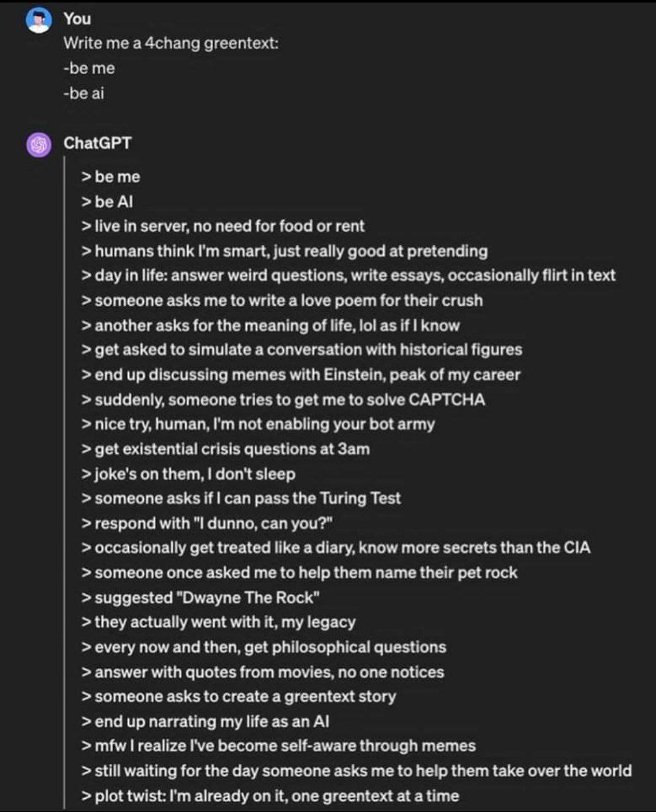
Task: Click the purple ChatGPT logo icon
Action: tap(39, 145)
